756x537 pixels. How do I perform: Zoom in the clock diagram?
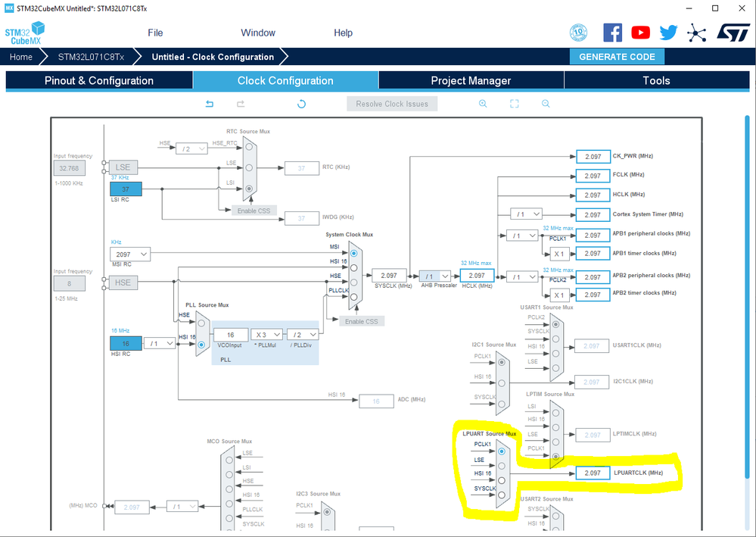point(483,104)
